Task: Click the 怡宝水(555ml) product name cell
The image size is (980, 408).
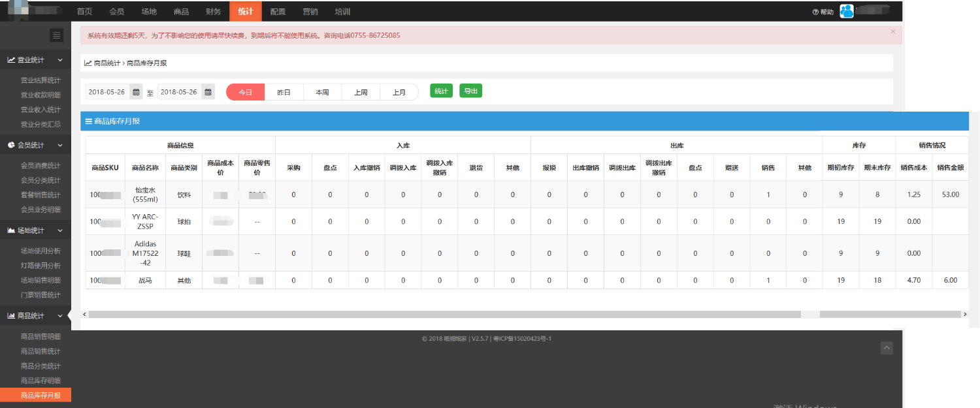Action: [145, 195]
